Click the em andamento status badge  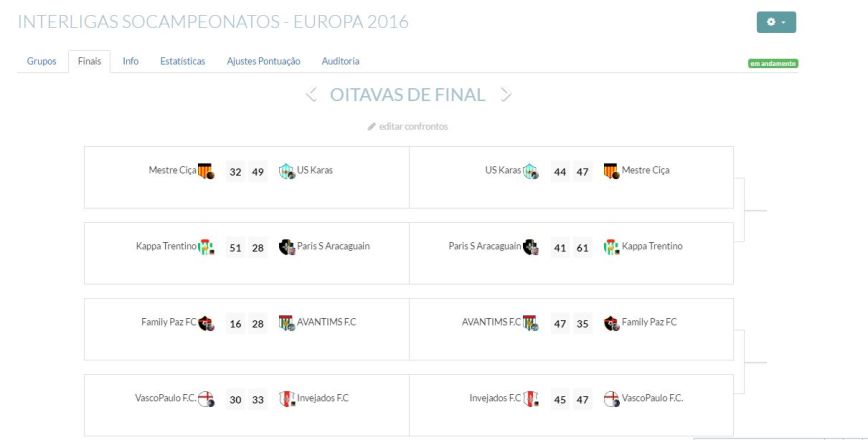pyautogui.click(x=772, y=63)
